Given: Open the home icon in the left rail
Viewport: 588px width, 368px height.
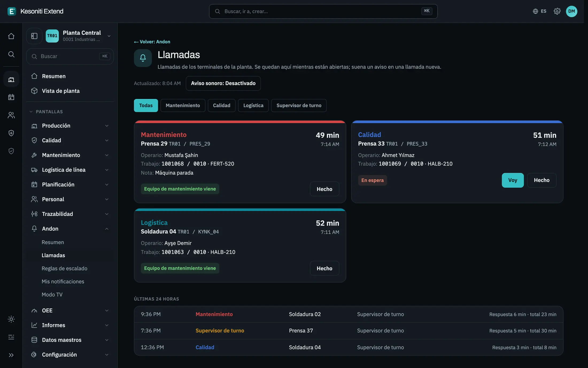Looking at the screenshot, I should 11,36.
